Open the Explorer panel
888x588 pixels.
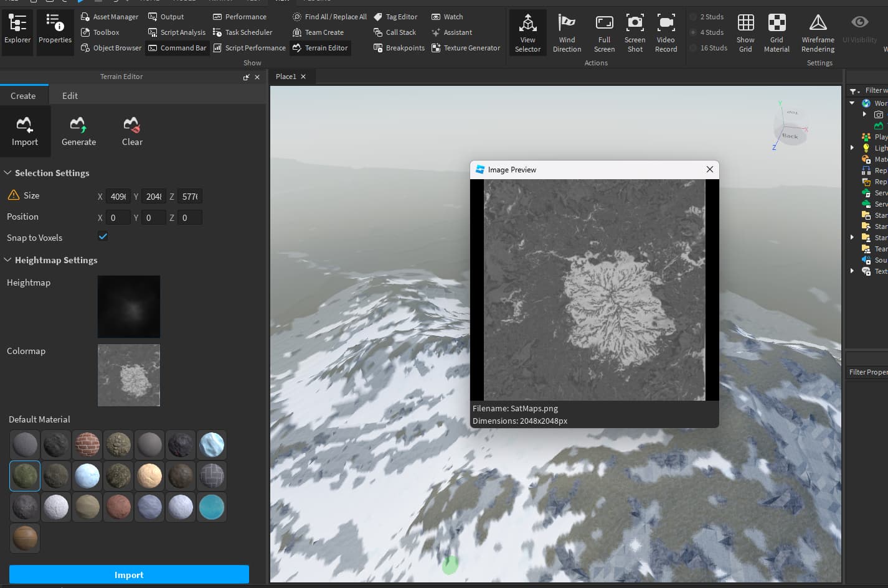(x=17, y=32)
